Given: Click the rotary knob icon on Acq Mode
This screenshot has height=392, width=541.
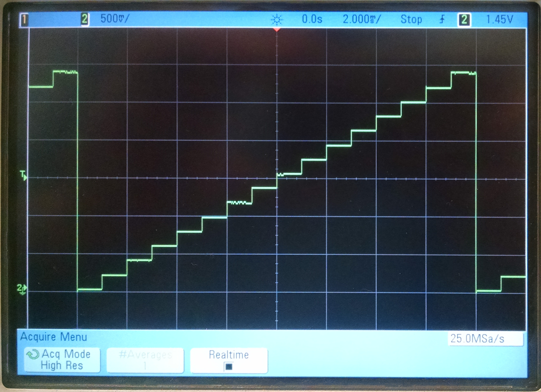Looking at the screenshot, I should pos(33,354).
